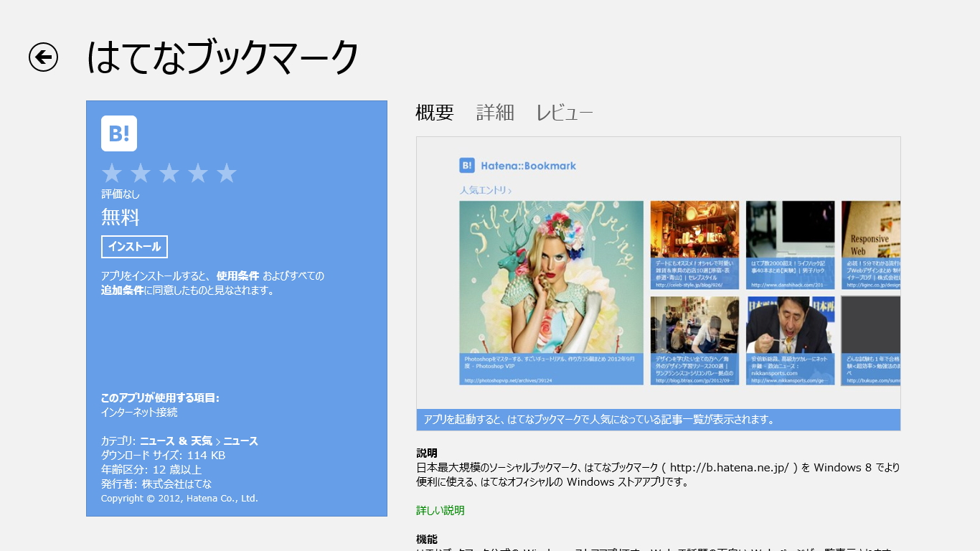
Task: Click the third rating star
Action: pyautogui.click(x=169, y=173)
